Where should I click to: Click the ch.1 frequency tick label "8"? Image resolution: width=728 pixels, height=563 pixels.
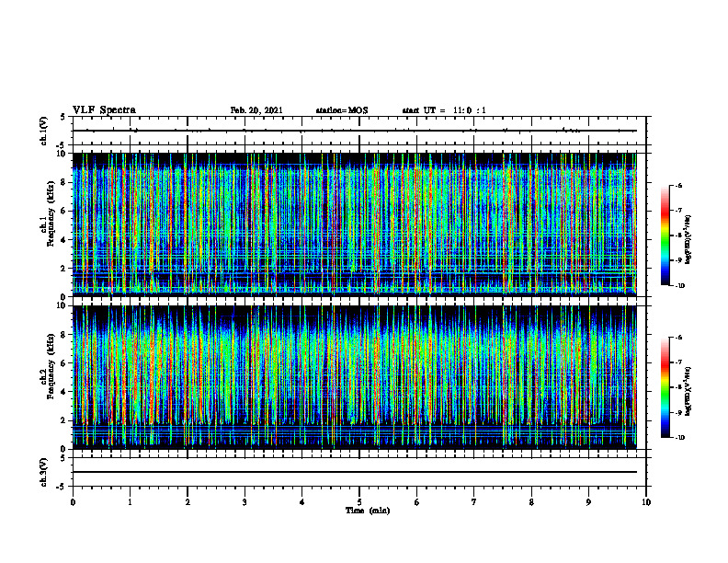pyautogui.click(x=63, y=182)
